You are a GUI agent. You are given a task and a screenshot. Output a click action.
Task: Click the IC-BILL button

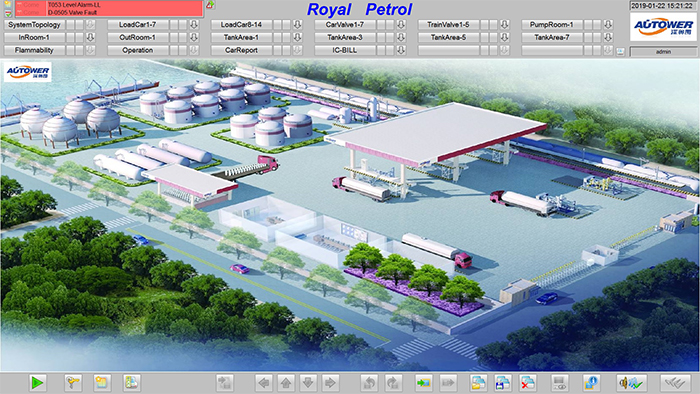pyautogui.click(x=345, y=50)
